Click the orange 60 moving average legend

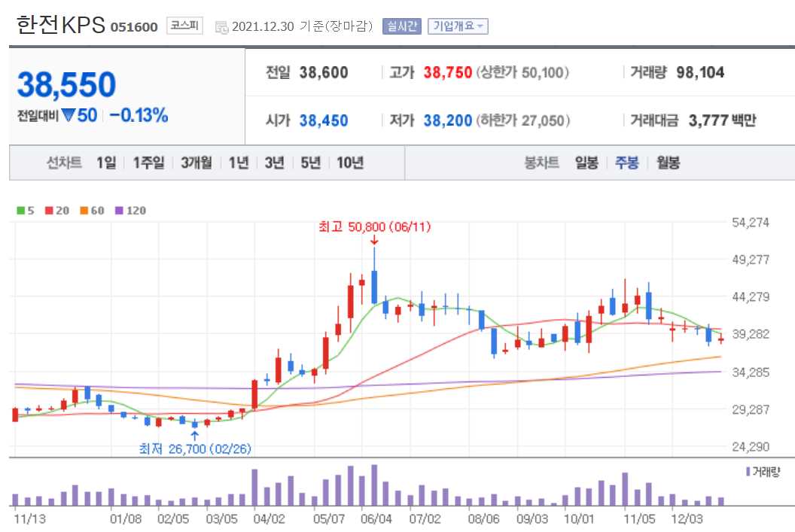(x=93, y=210)
